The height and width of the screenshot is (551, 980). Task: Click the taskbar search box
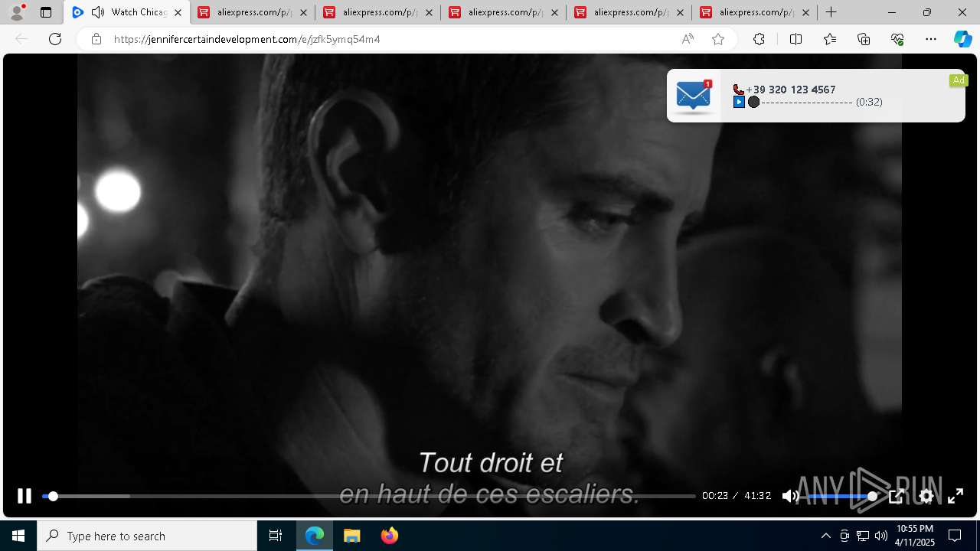tap(147, 536)
